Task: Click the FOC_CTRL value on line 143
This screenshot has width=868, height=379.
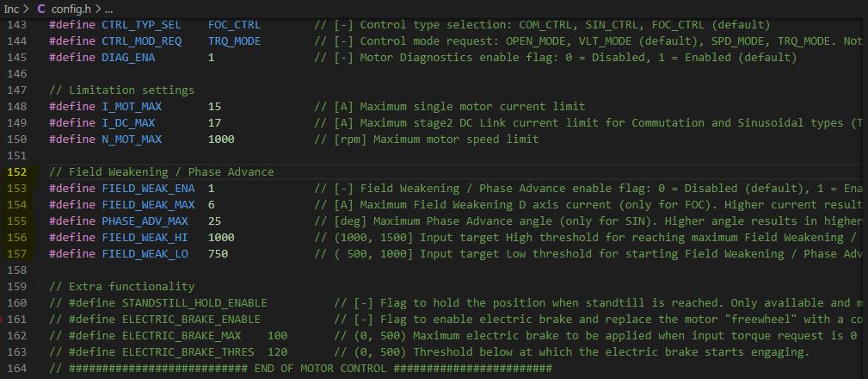Action: point(234,24)
